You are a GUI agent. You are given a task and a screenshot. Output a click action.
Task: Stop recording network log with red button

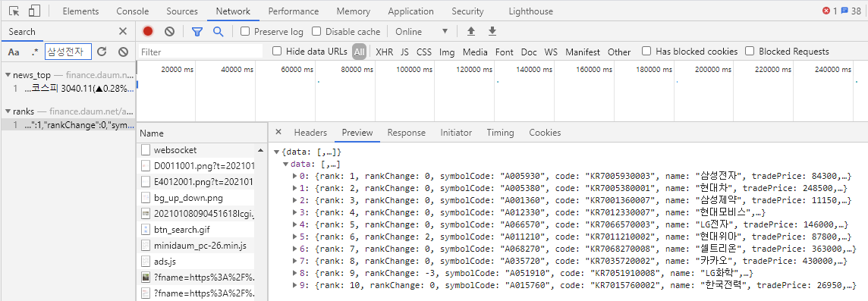[x=148, y=32]
